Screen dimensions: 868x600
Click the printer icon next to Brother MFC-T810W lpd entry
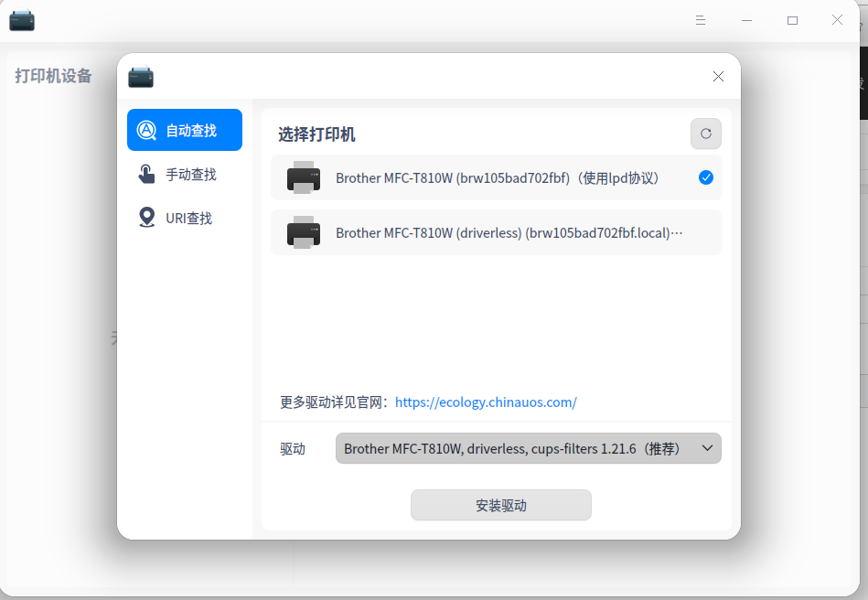pos(304,177)
